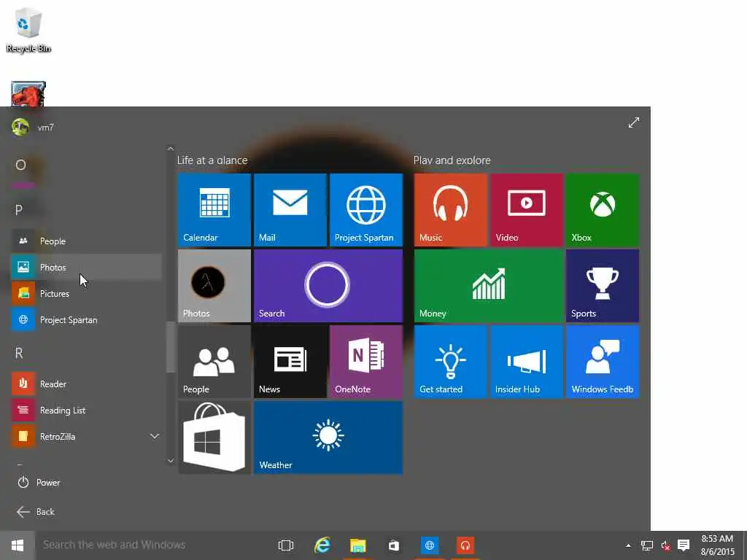Open the News tile
Image resolution: width=747 pixels, height=560 pixels.
[x=290, y=362]
